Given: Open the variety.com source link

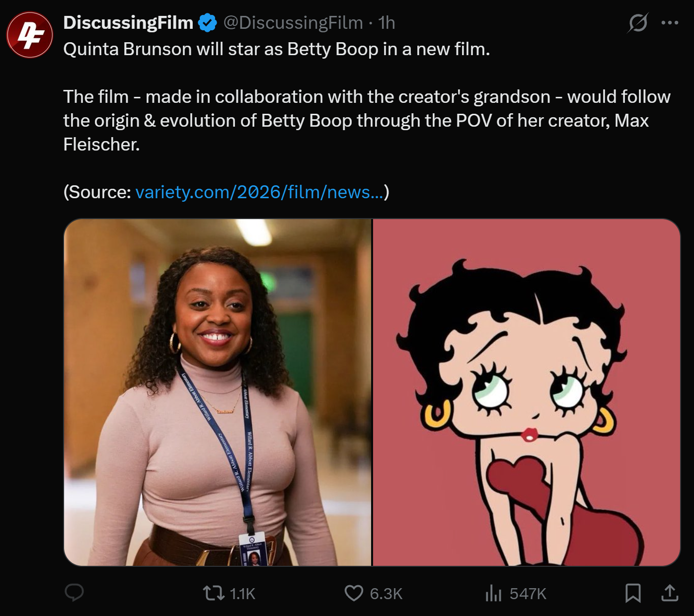Looking at the screenshot, I should coord(259,192).
